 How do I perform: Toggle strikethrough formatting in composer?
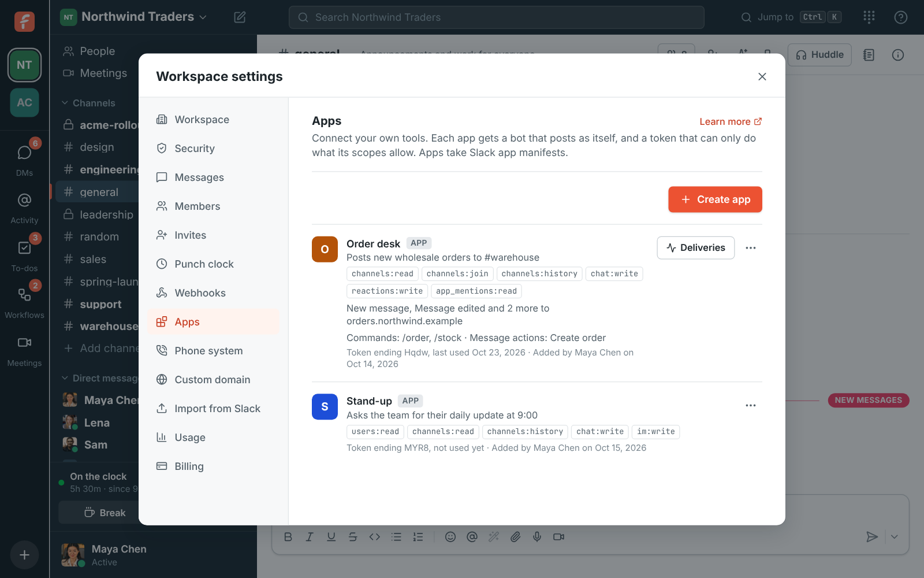(x=353, y=537)
